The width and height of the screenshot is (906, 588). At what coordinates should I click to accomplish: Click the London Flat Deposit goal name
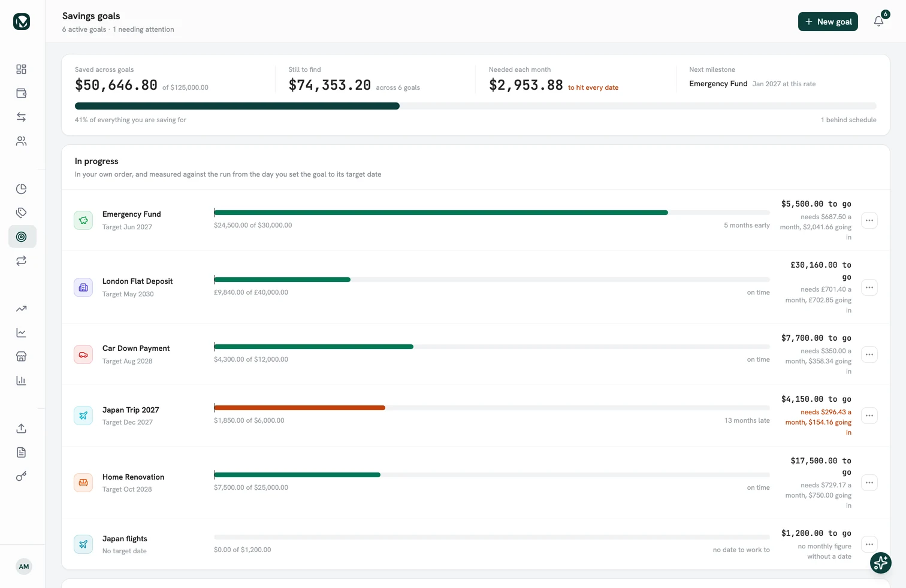pyautogui.click(x=137, y=281)
